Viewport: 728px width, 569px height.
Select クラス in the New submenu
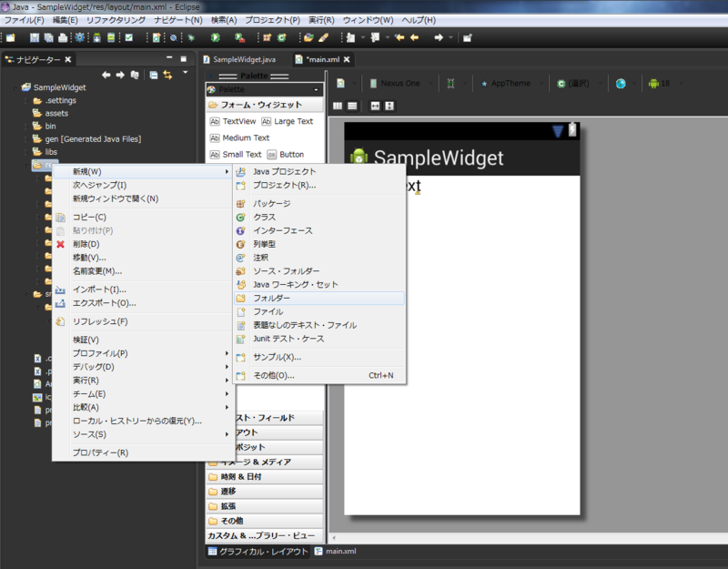coord(319,218)
